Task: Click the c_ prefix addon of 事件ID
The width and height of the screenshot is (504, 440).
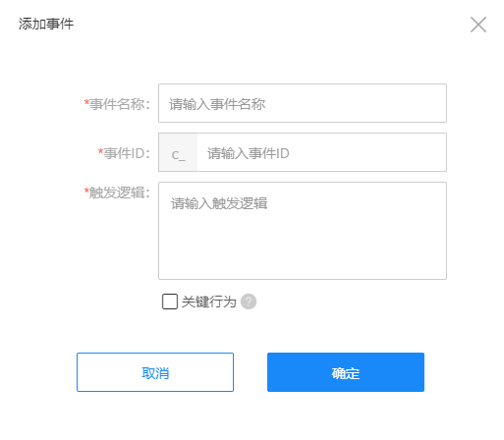Action: 178,152
